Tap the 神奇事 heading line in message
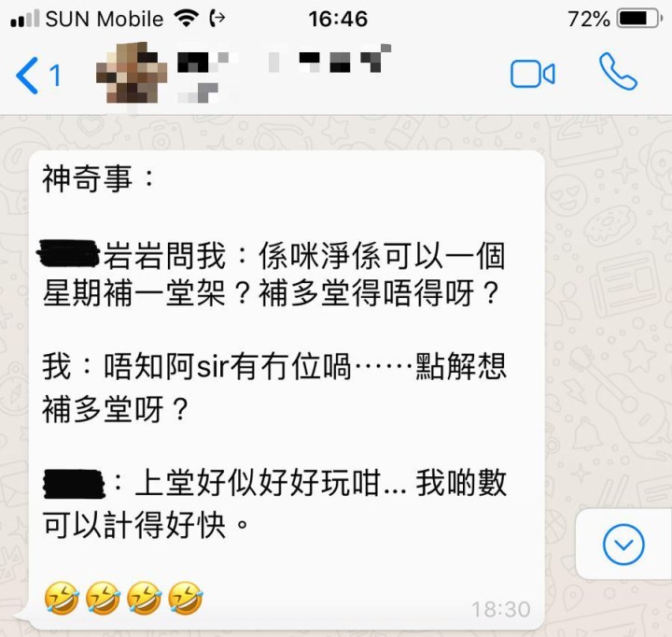The height and width of the screenshot is (637, 672). 98,178
